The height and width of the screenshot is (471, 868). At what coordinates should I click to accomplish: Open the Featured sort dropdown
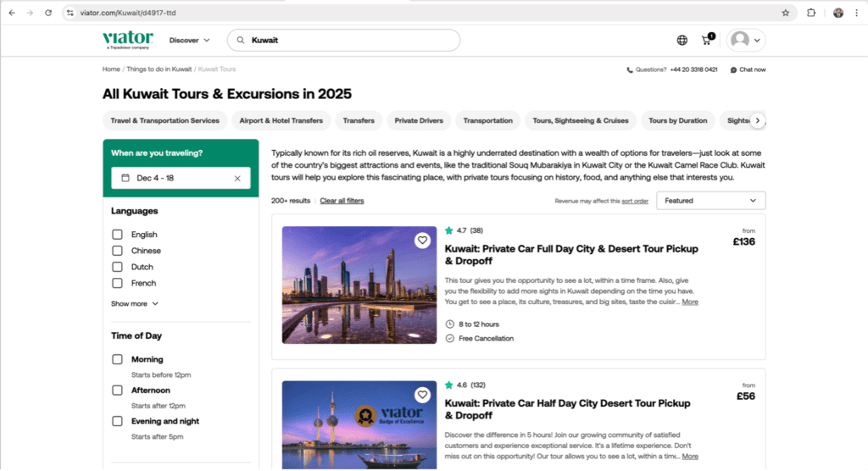[x=711, y=201]
